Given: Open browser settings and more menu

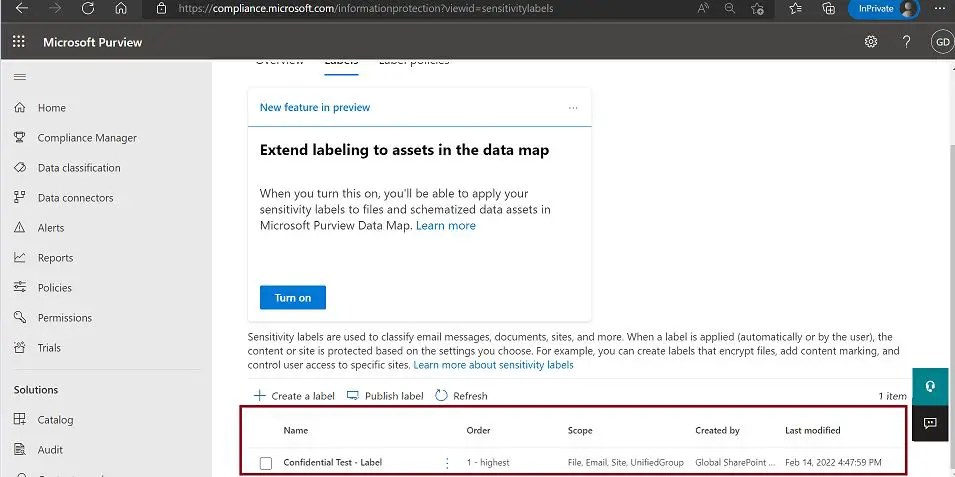Looking at the screenshot, I should (x=940, y=9).
